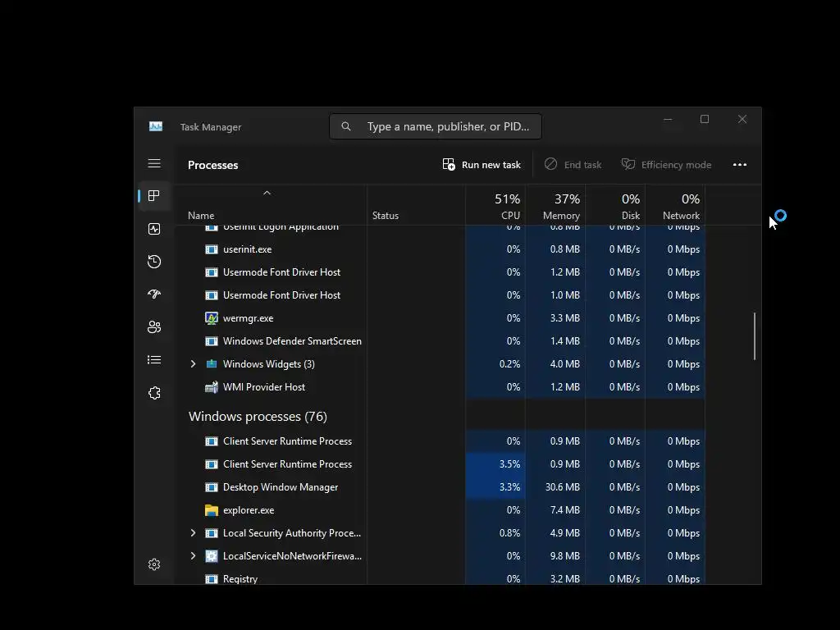
Task: Select the Usermode Font Driver Host 1.0 MB row
Action: pos(440,295)
